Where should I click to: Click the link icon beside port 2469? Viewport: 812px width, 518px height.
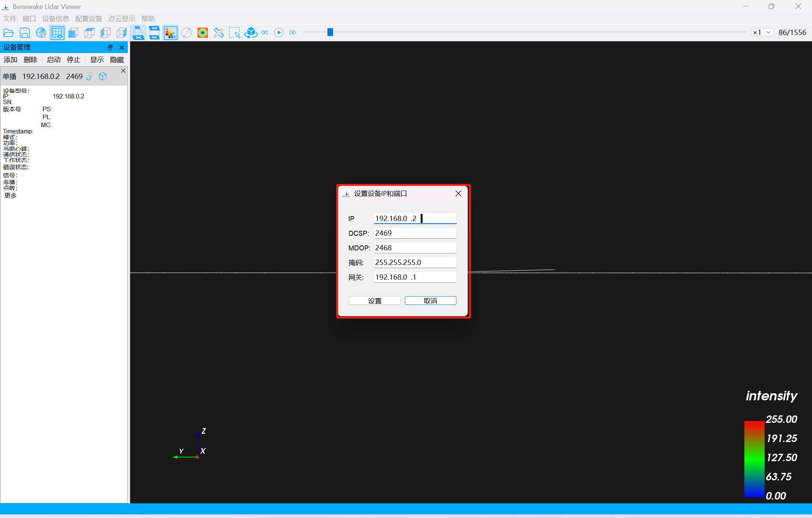click(89, 77)
